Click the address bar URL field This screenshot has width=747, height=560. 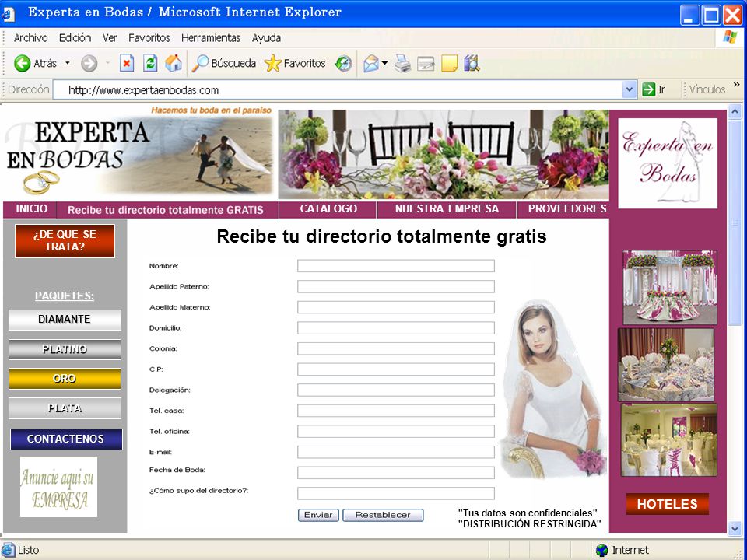point(337,90)
